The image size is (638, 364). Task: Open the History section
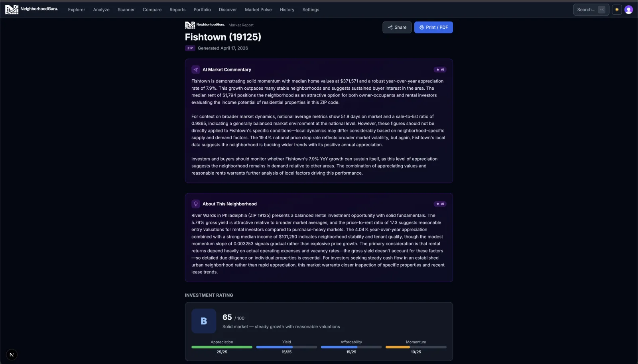287,10
